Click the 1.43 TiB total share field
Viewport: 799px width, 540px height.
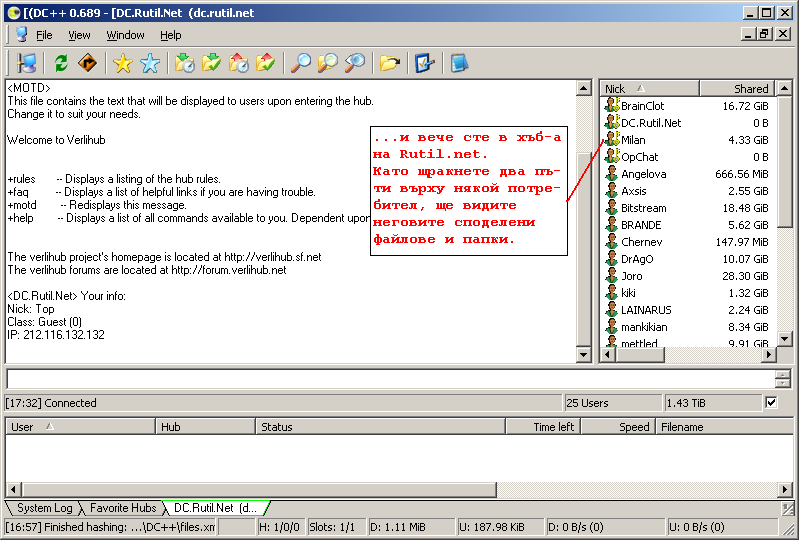pos(712,403)
